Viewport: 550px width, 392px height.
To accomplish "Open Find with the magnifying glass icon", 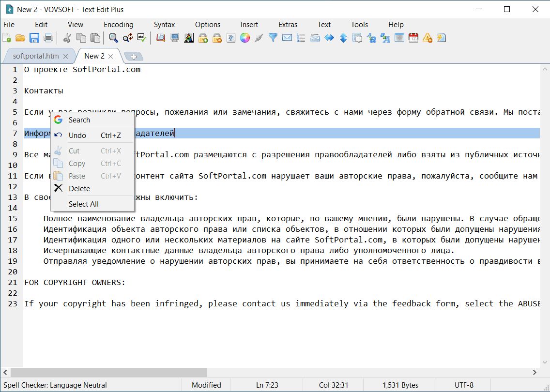I will pyautogui.click(x=113, y=38).
